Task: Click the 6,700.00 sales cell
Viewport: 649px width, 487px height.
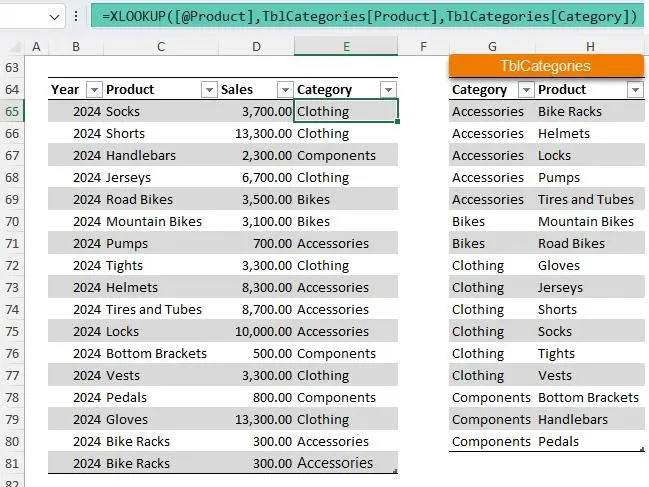Action: pyautogui.click(x=256, y=178)
